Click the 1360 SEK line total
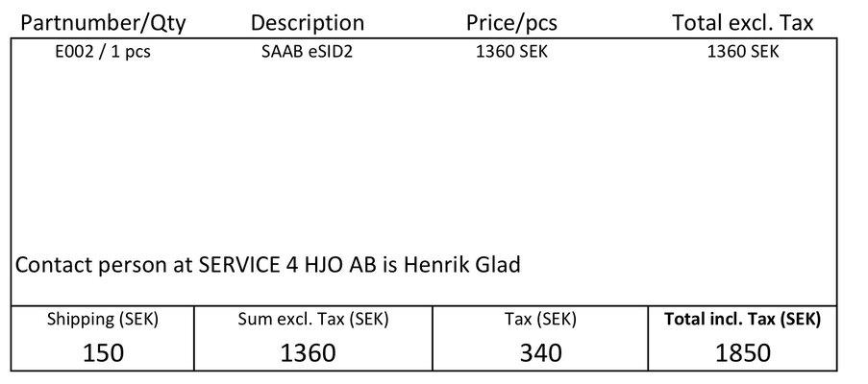 click(743, 52)
